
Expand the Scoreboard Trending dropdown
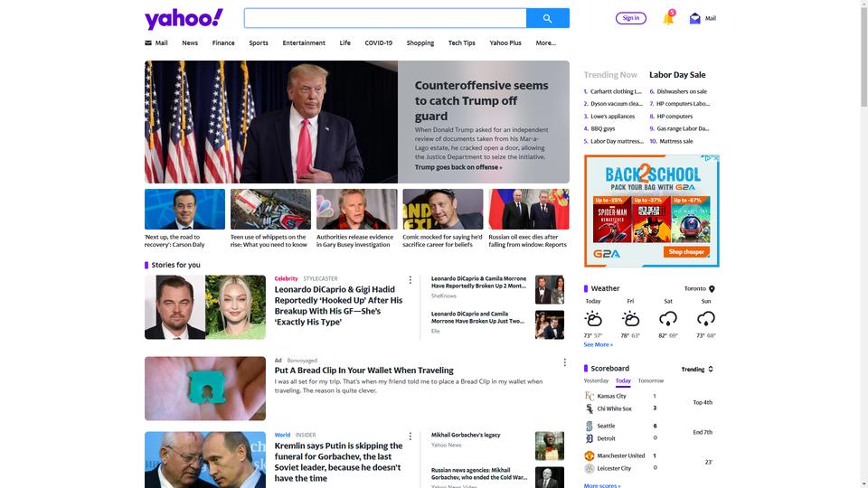click(x=697, y=369)
